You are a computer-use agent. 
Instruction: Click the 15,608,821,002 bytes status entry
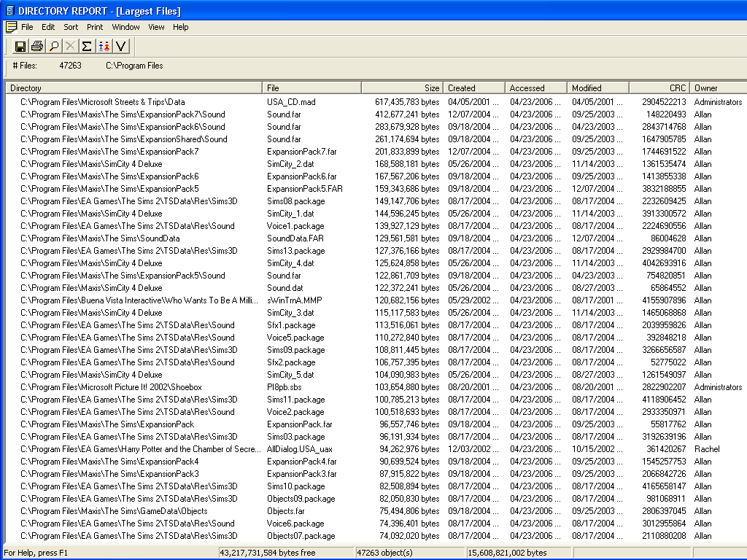pyautogui.click(x=519, y=553)
